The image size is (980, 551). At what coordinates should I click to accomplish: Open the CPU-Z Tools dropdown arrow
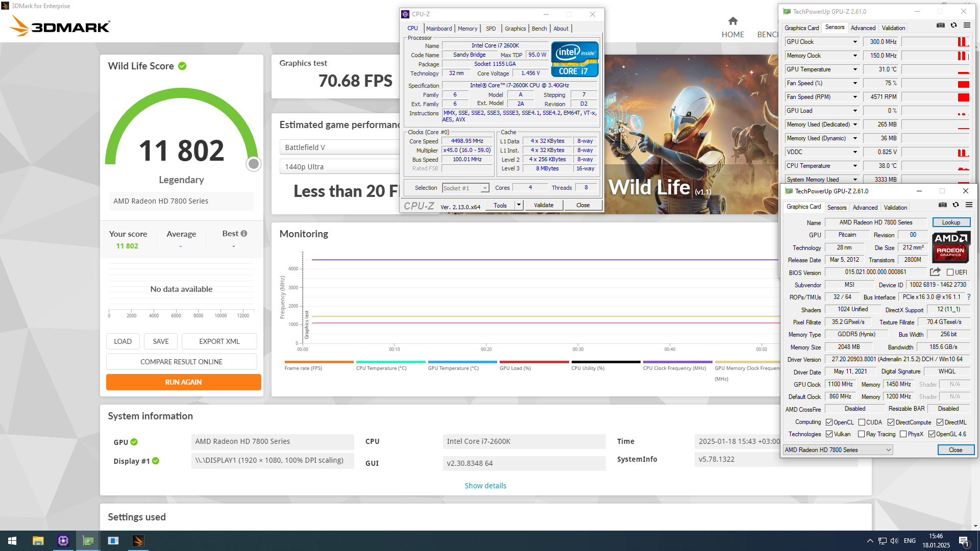pos(519,205)
